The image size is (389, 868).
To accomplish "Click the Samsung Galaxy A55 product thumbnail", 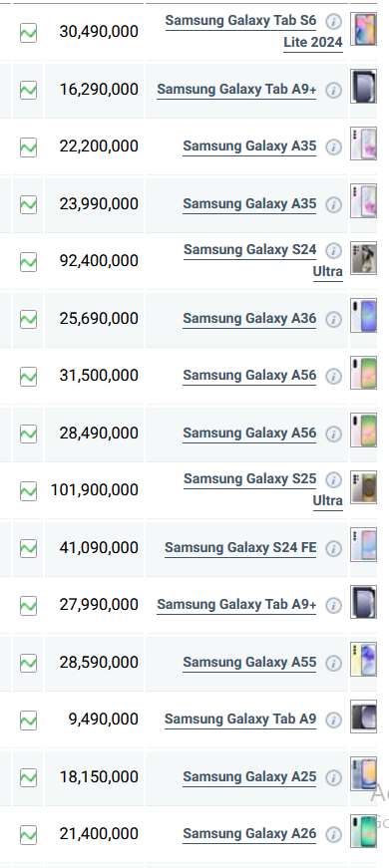I will point(363,660).
